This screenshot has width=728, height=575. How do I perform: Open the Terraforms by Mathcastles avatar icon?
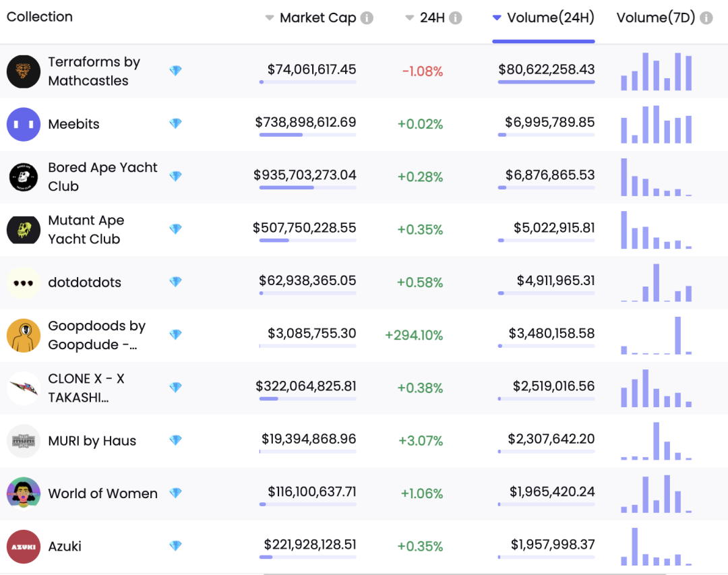coord(23,71)
